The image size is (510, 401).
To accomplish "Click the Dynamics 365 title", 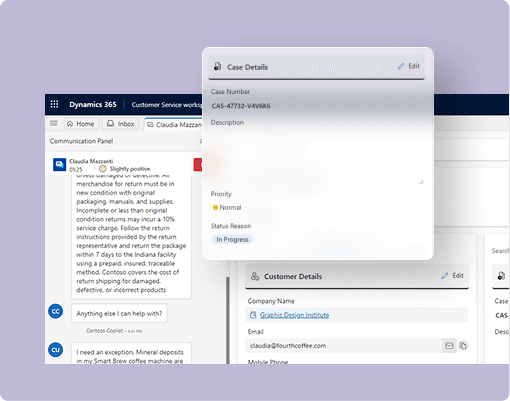I will [93, 105].
